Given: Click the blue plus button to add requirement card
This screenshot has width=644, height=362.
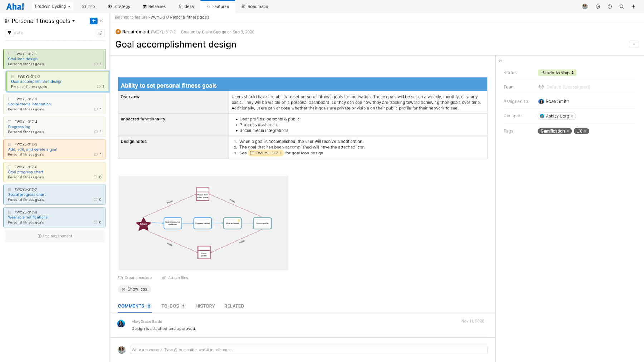Looking at the screenshot, I should [94, 21].
